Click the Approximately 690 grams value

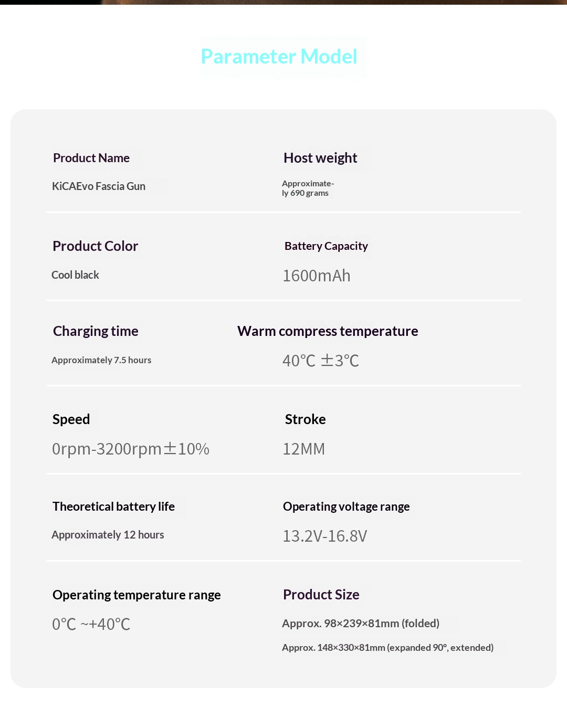[308, 188]
